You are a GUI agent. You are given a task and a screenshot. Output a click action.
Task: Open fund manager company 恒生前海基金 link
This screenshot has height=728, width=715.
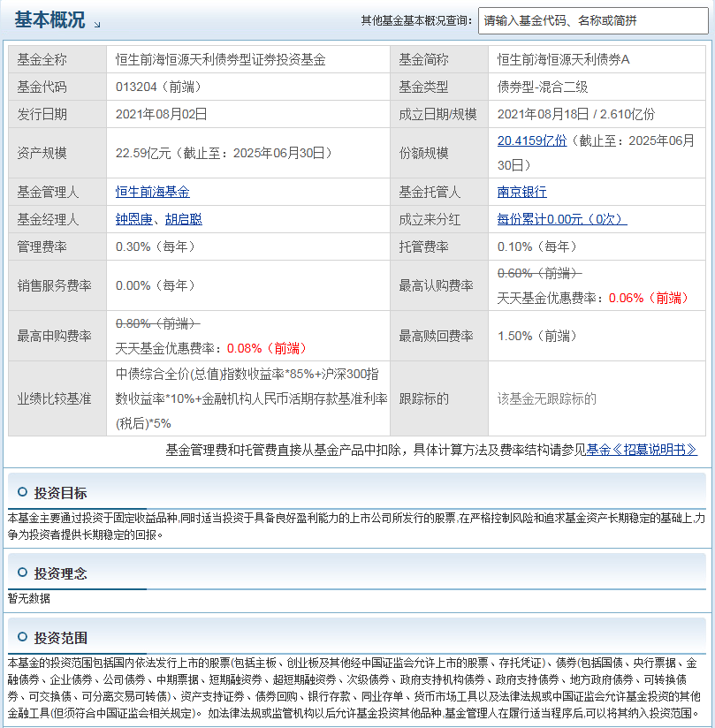click(x=152, y=192)
